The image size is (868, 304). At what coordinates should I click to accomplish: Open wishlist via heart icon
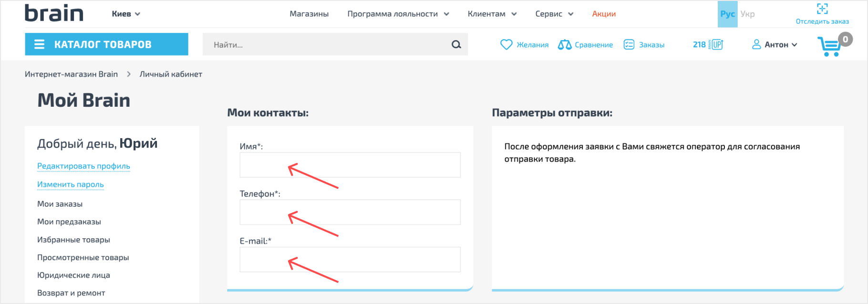(506, 44)
